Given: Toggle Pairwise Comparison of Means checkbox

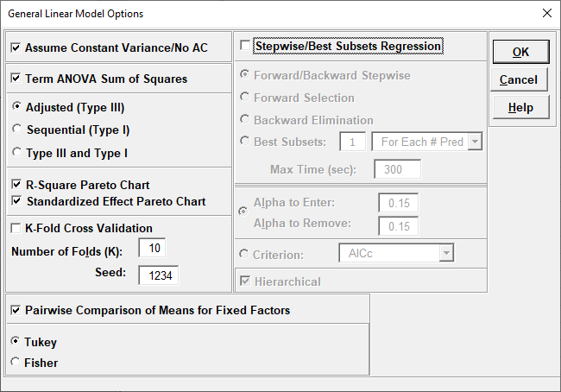Looking at the screenshot, I should pos(16,310).
